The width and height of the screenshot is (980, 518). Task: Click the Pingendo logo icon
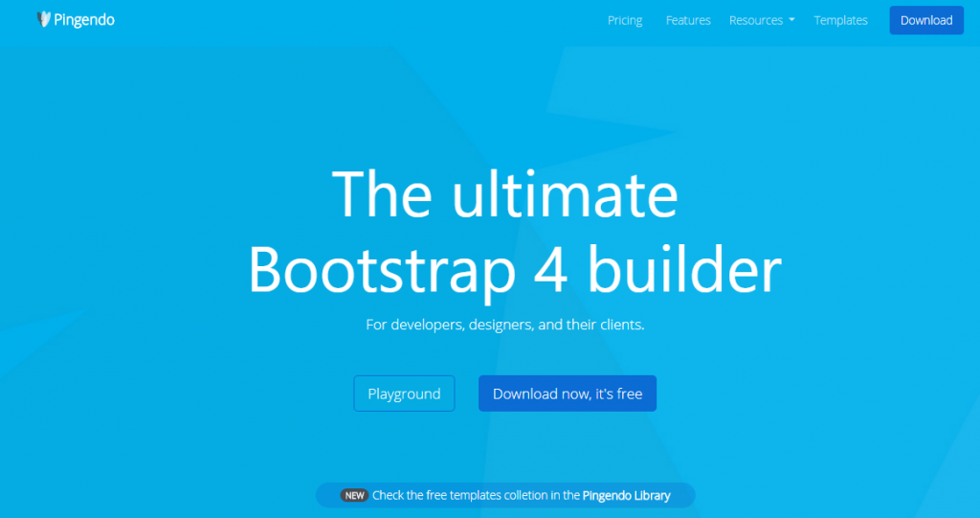pyautogui.click(x=43, y=19)
